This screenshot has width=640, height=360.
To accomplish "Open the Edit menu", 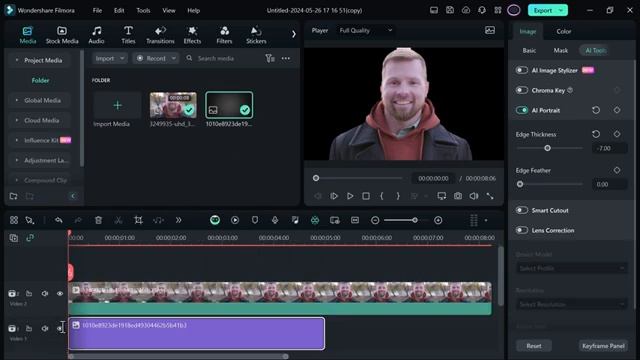I will click(119, 11).
